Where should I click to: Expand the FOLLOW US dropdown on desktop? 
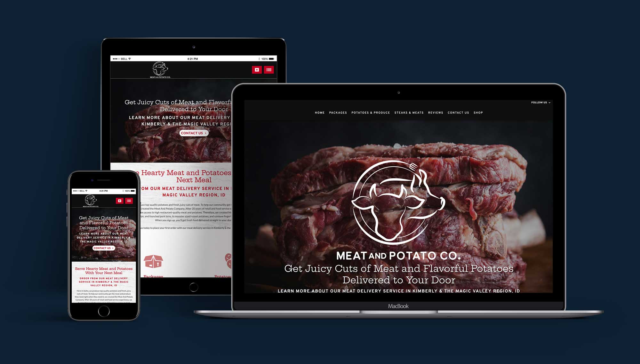click(541, 102)
